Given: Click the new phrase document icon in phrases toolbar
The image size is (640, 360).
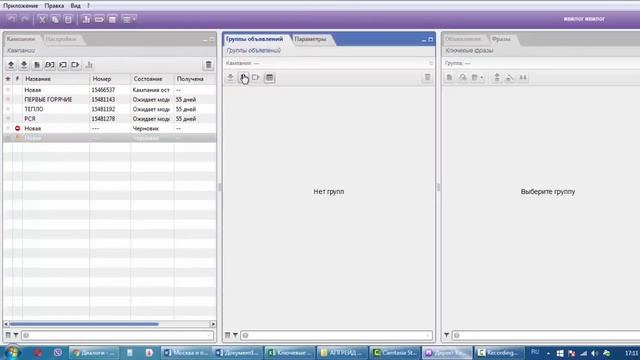Looking at the screenshot, I should pos(449,78).
